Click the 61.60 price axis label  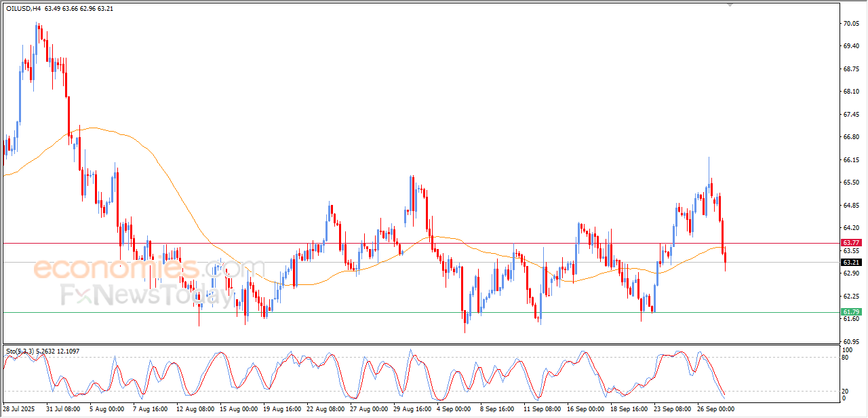(852, 318)
